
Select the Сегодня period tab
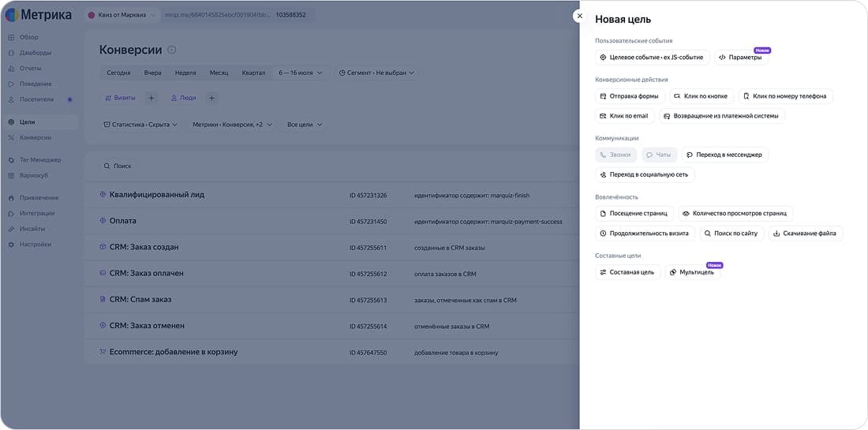point(118,73)
